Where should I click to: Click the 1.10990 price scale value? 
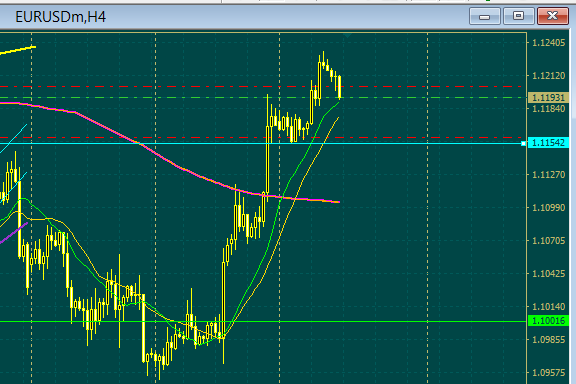pos(548,208)
